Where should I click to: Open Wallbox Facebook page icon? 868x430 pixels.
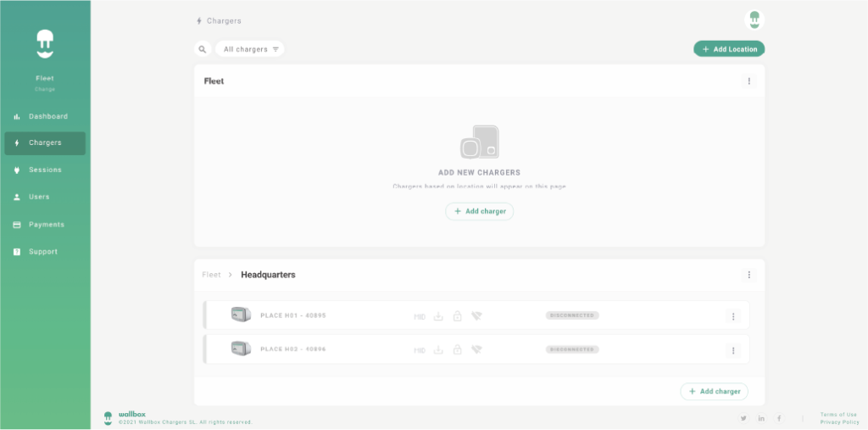779,418
